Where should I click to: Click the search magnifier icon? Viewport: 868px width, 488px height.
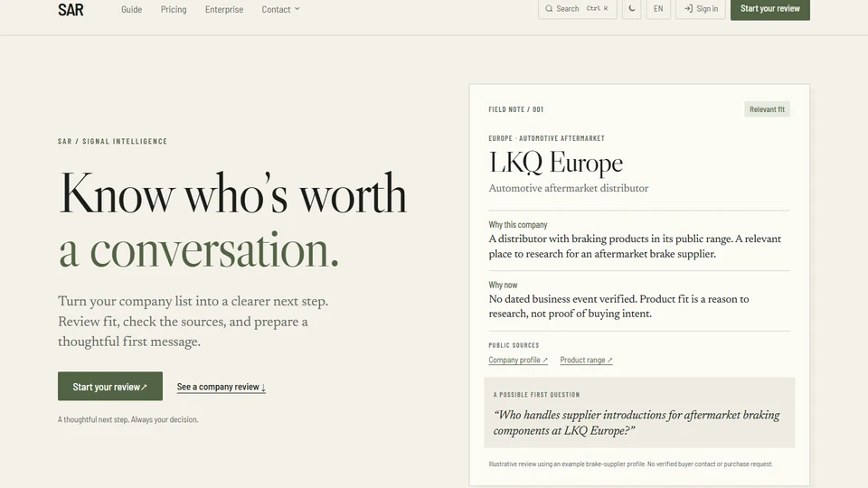[x=549, y=9]
